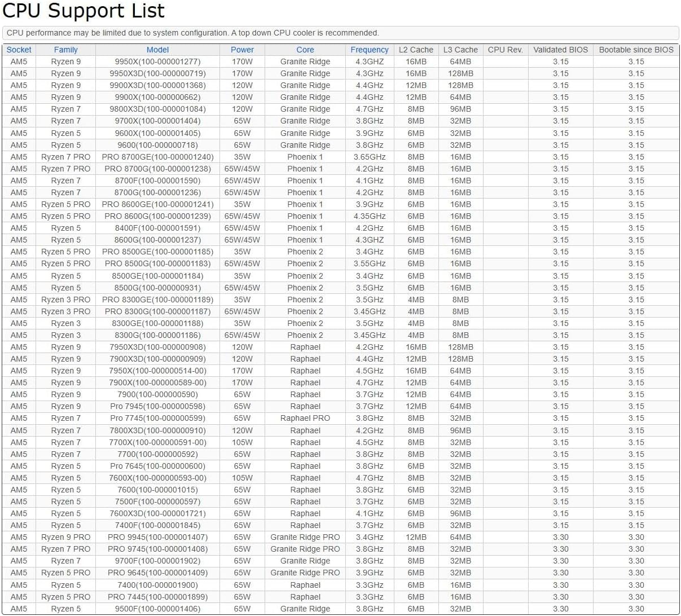
Task: Select model PRO 8600G(100-000001239)
Action: [157, 216]
